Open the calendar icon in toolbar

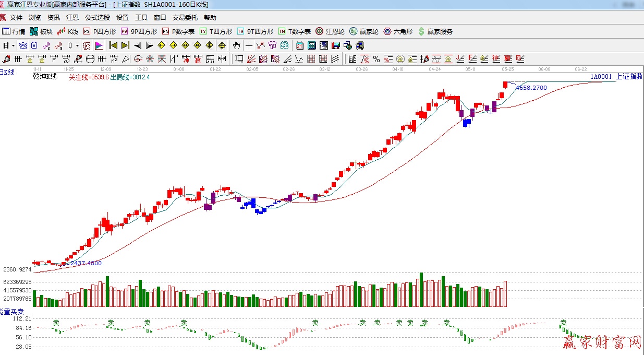pyautogui.click(x=300, y=45)
